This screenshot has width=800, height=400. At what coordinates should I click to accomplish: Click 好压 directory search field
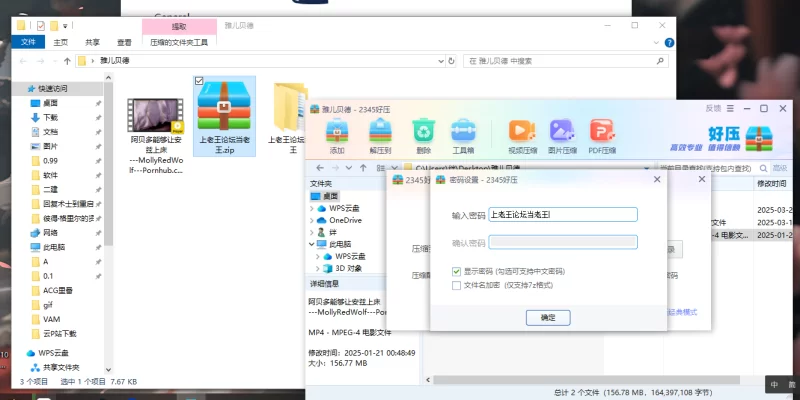(x=706, y=168)
